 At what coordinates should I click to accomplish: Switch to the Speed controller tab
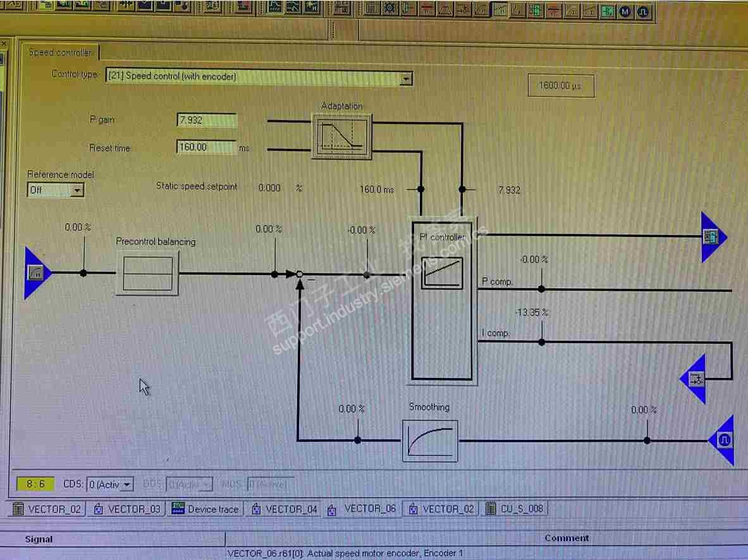(59, 52)
